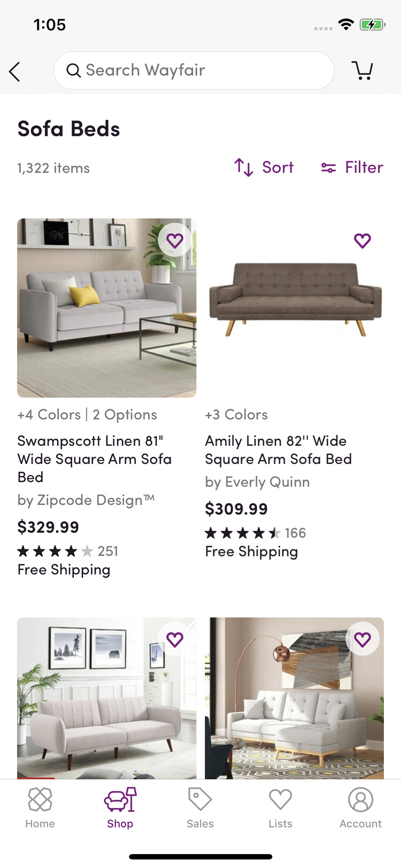Image resolution: width=401 pixels, height=868 pixels.
Task: Save the pink sofa to favorites
Action: [x=175, y=639]
